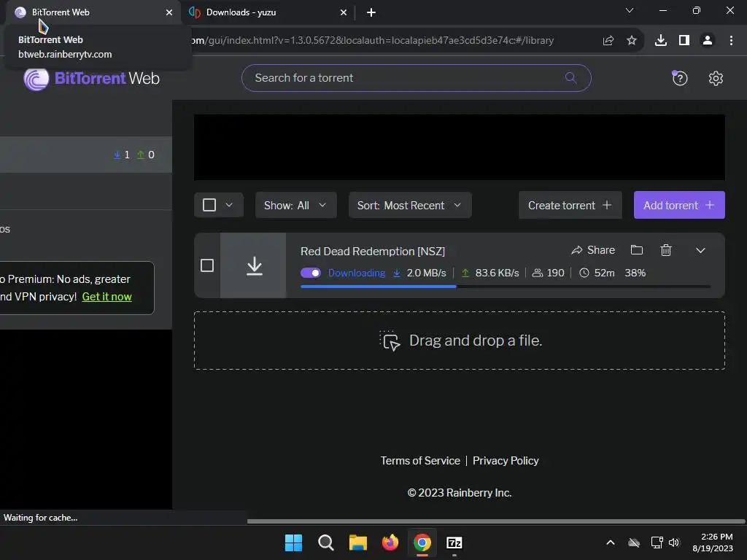Click the sidebar upload count 0
747x560 pixels.
coord(151,155)
